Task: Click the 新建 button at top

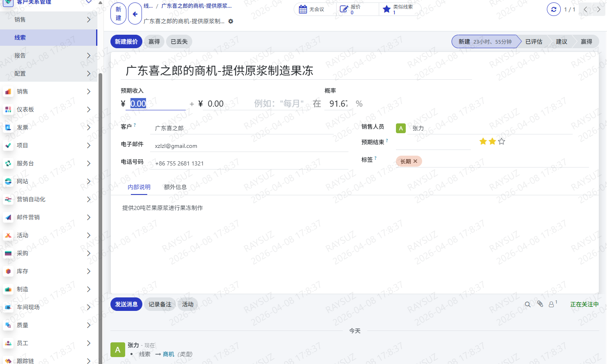Action: click(x=118, y=14)
